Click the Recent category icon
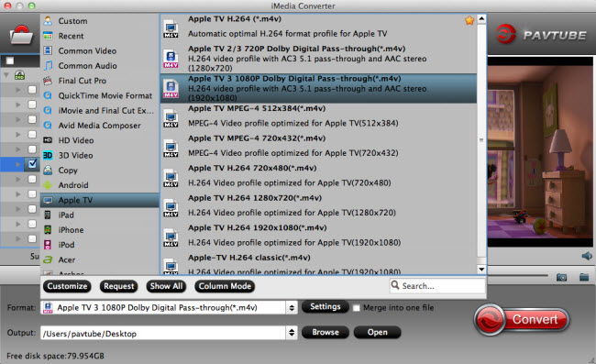Image resolution: width=596 pixels, height=364 pixels. pos(48,36)
